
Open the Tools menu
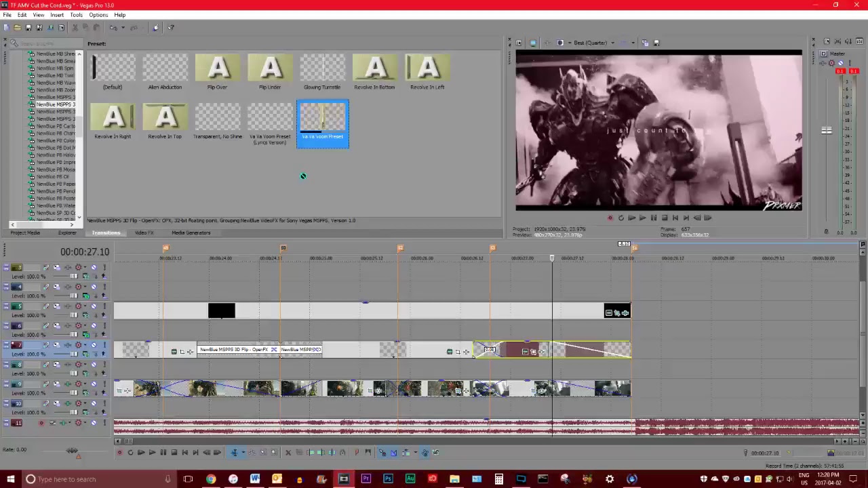(x=76, y=15)
